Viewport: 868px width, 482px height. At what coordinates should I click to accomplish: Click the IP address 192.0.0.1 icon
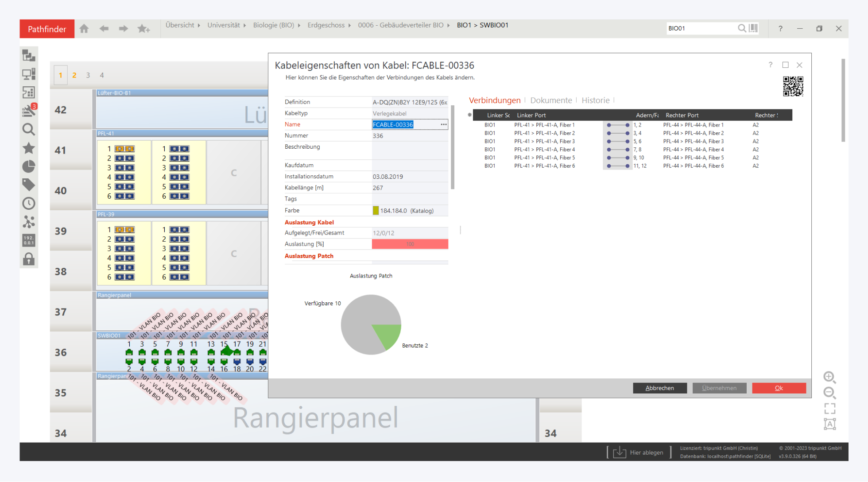point(29,240)
